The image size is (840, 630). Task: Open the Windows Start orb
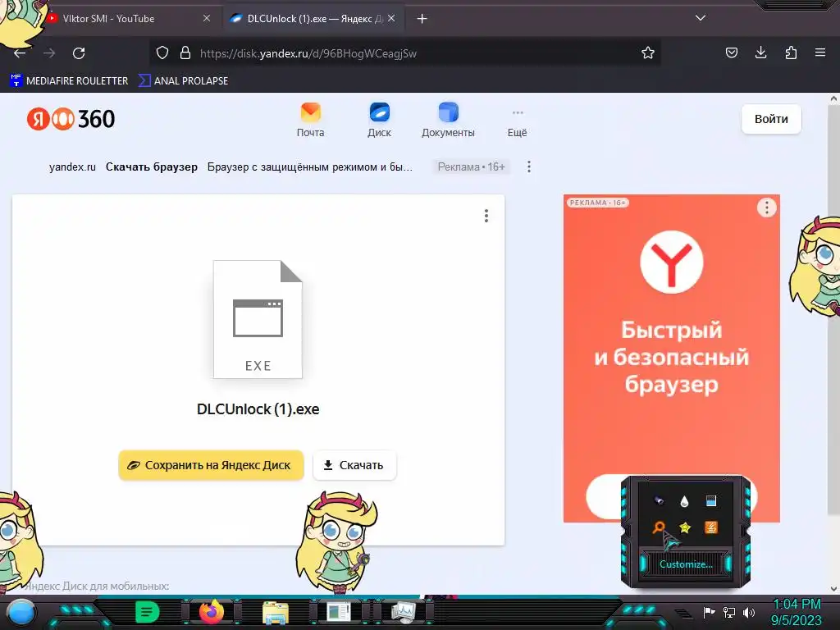pos(21,613)
